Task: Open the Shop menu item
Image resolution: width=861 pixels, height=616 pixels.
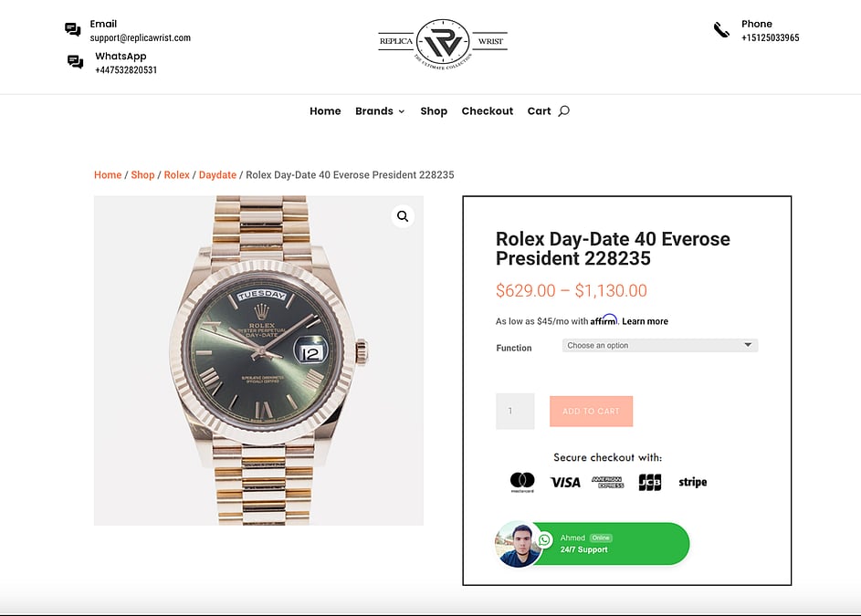Action: (x=434, y=110)
